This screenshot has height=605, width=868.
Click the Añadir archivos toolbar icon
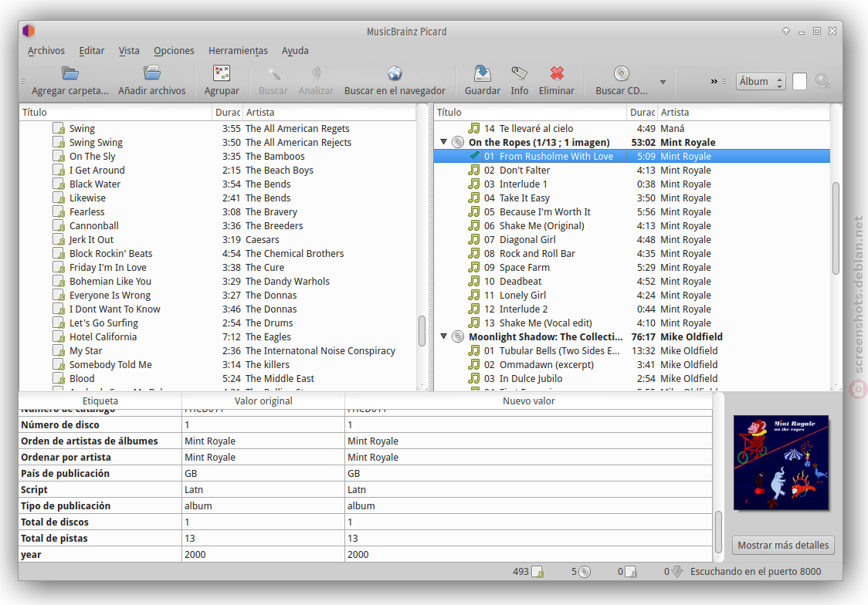(x=151, y=73)
